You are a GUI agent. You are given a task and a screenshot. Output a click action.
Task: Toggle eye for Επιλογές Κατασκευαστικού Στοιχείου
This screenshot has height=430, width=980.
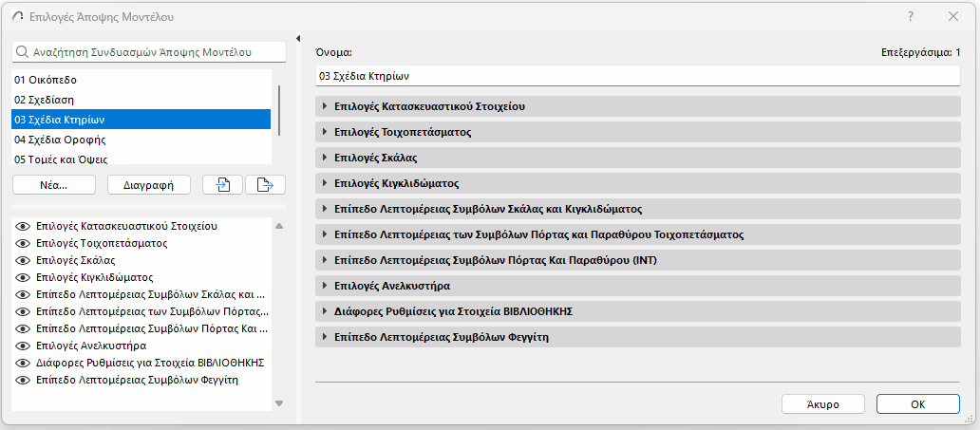coord(24,227)
